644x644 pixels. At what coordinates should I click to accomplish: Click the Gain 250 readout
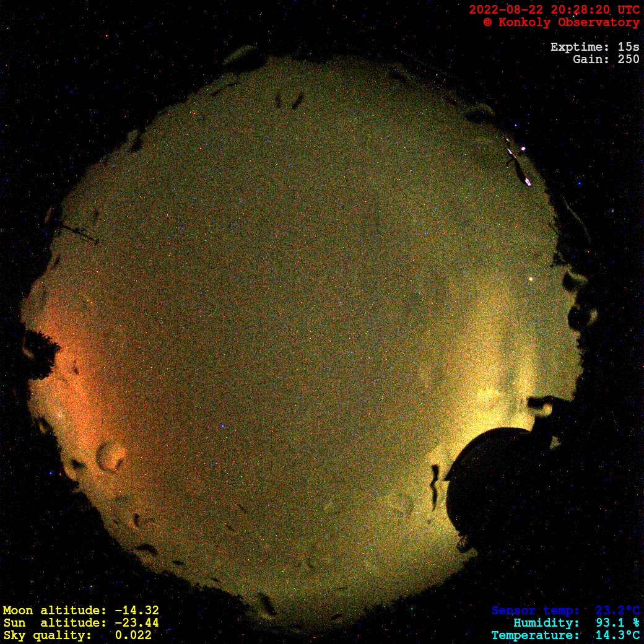[x=606, y=59]
